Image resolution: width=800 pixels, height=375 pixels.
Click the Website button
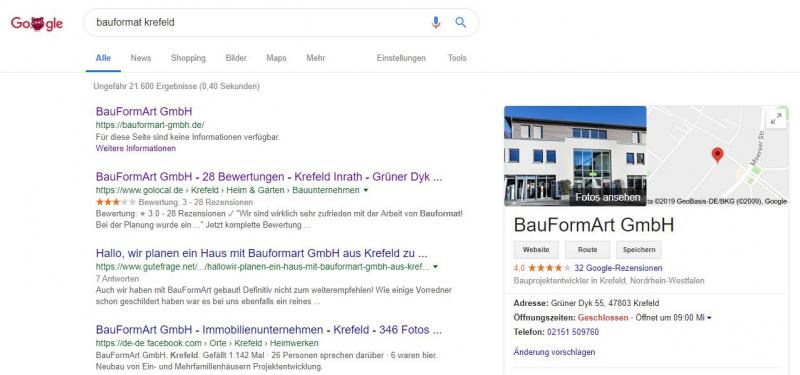[x=536, y=250]
